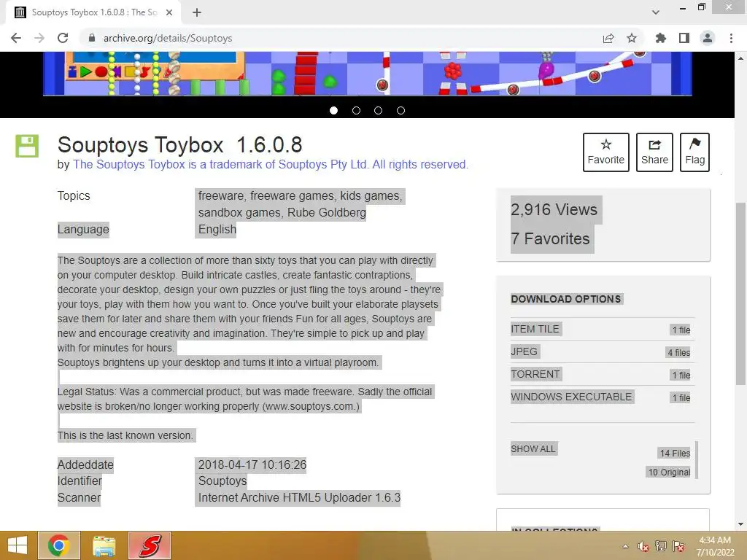The width and height of the screenshot is (747, 560).
Task: Select the Souptoys Toybox 1.6.0.8 tab
Action: coord(94,12)
